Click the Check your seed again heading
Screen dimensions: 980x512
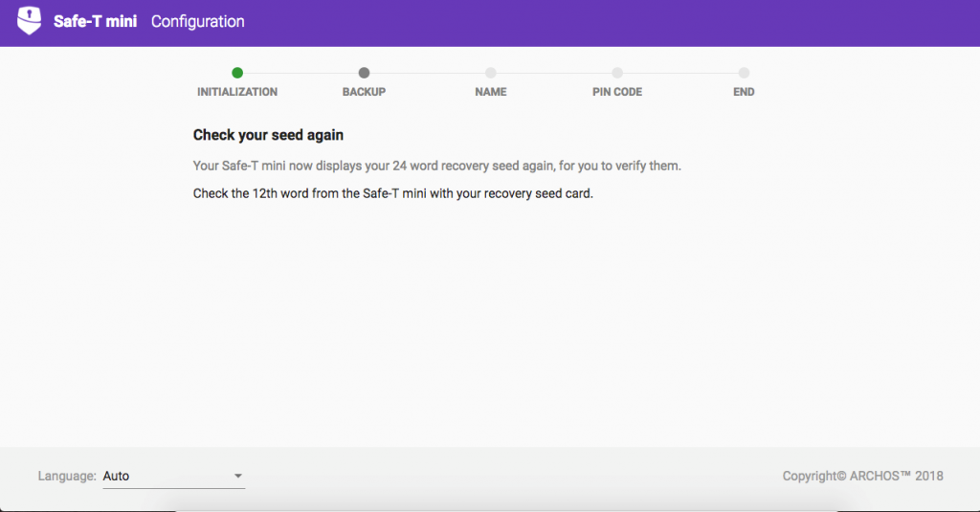268,135
